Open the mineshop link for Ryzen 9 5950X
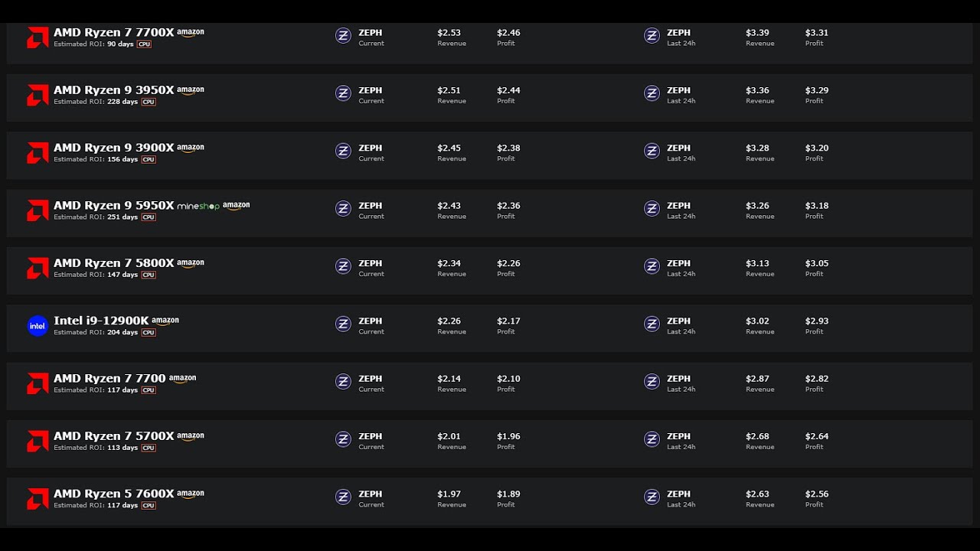The height and width of the screenshot is (551, 980). coord(198,206)
